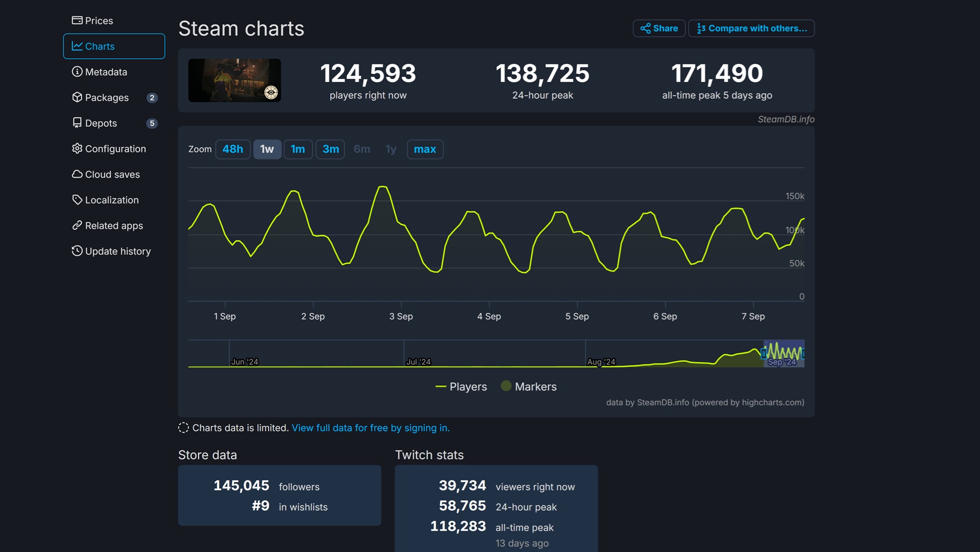Click the Charts line-graph icon
This screenshot has height=552, width=980.
pos(77,46)
